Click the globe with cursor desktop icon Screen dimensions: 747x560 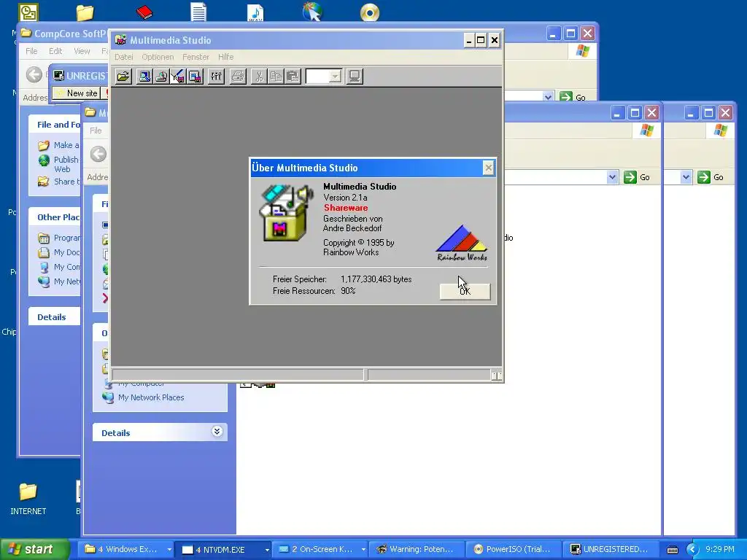coord(312,12)
